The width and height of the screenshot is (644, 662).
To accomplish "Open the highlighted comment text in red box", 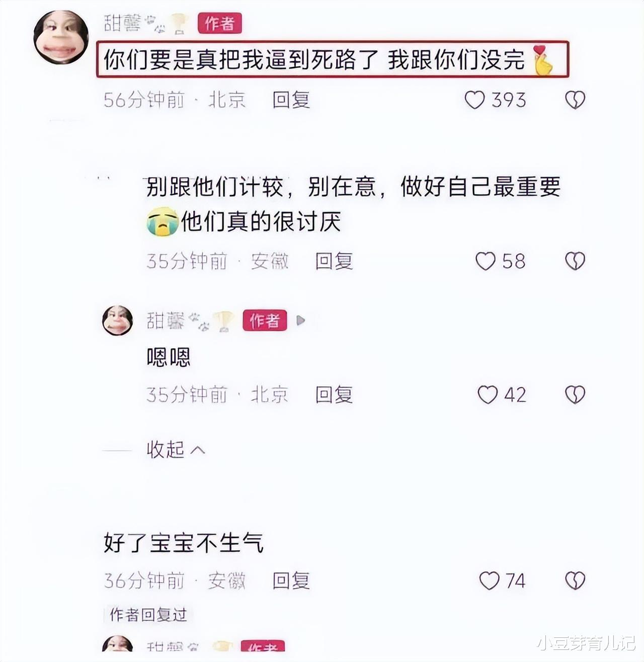I will tap(333, 59).
